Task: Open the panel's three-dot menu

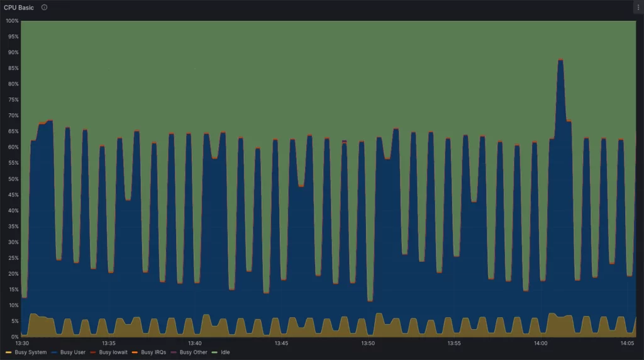Action: 636,8
